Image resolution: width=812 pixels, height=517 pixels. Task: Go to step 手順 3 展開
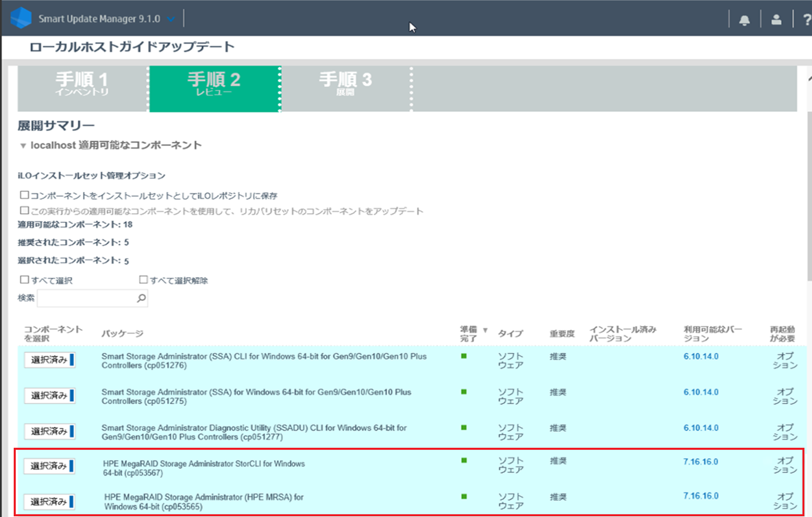tap(346, 88)
